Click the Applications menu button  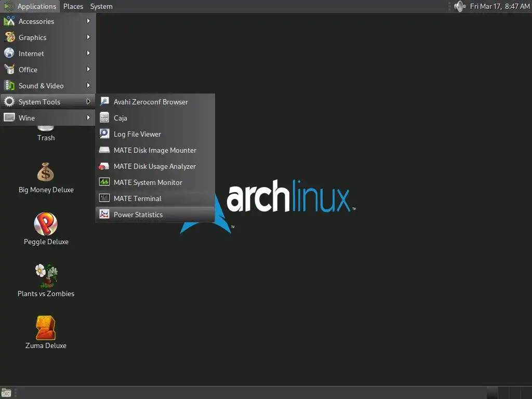tap(30, 6)
